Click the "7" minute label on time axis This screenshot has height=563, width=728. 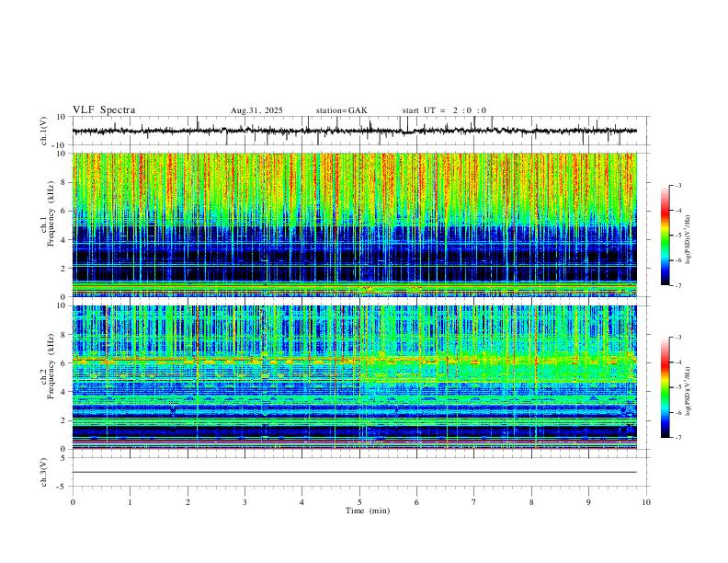pos(474,502)
